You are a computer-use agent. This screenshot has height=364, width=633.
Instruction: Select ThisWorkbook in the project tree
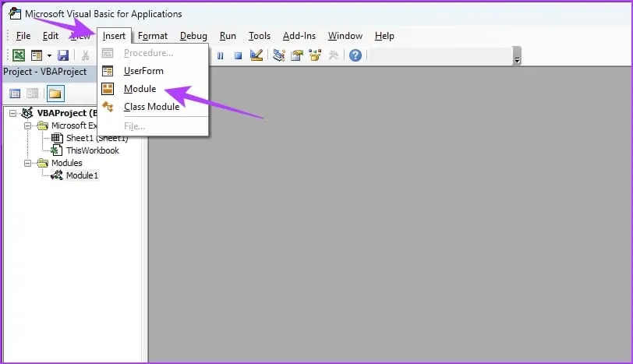point(92,150)
